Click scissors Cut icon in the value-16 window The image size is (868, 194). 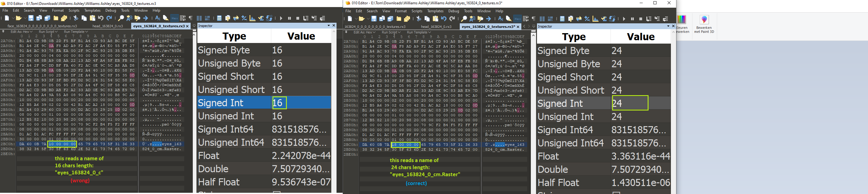point(76,18)
